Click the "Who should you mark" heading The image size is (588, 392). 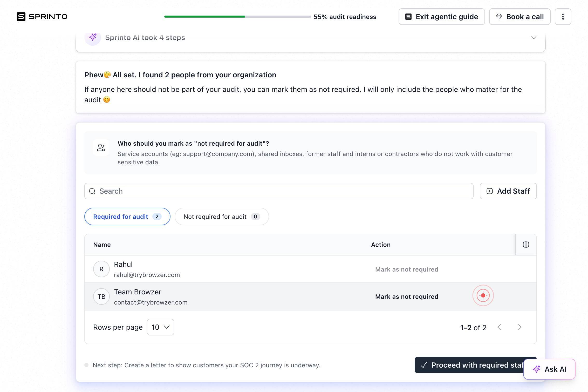[x=193, y=143]
